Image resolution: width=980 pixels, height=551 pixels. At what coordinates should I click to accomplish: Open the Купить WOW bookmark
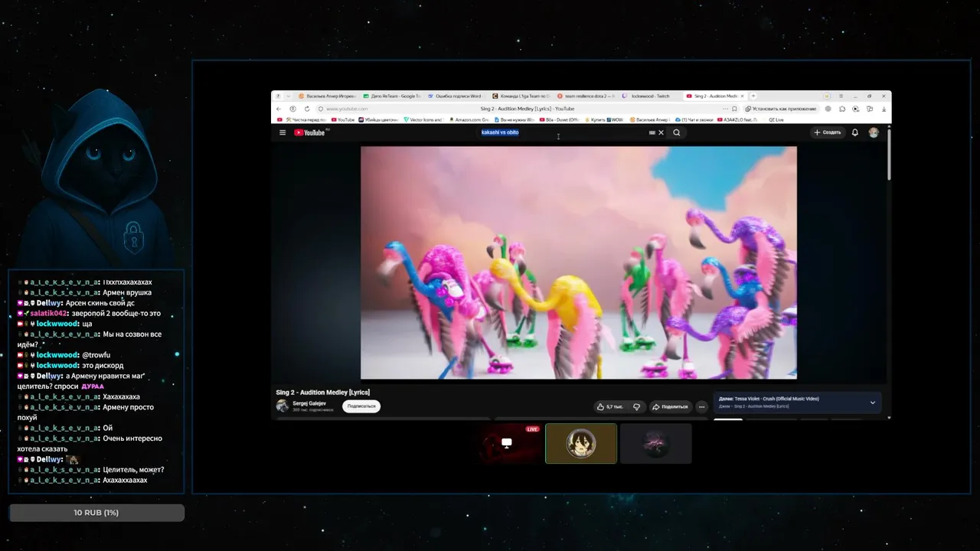604,120
